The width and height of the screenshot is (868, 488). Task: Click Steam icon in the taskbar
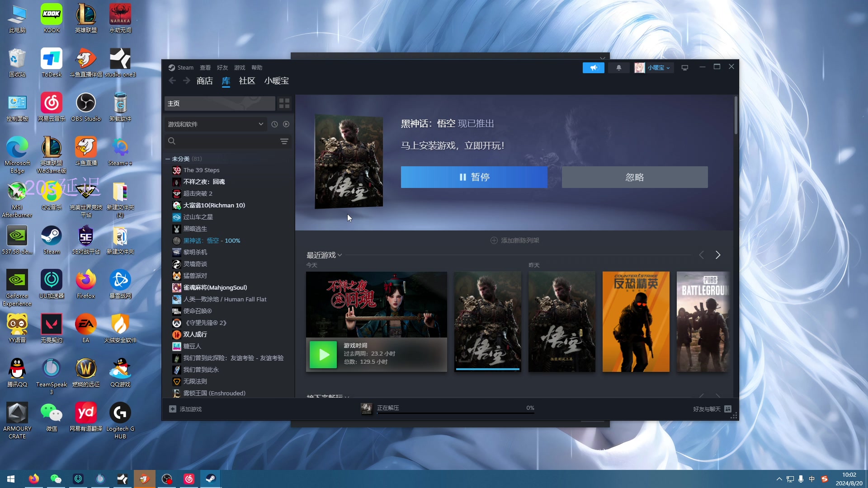coord(211,479)
